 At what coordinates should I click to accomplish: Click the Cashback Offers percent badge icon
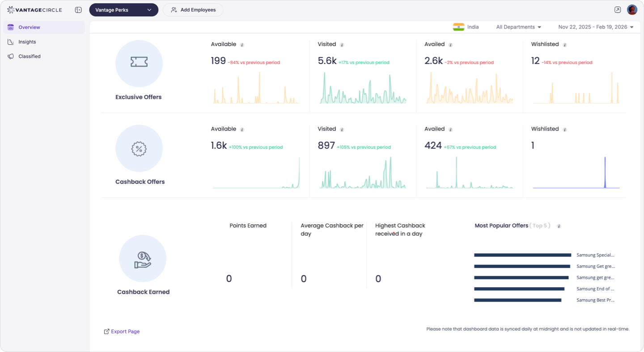[x=139, y=148]
